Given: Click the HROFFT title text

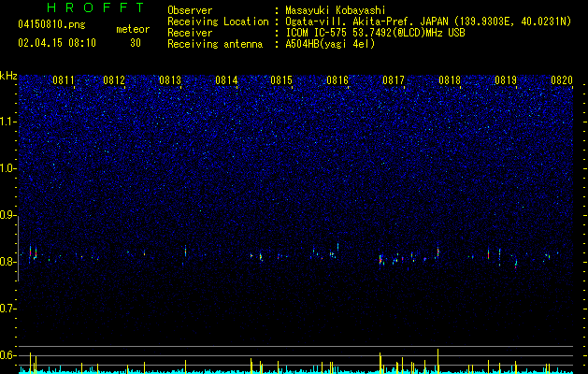Looking at the screenshot, I should [x=96, y=7].
